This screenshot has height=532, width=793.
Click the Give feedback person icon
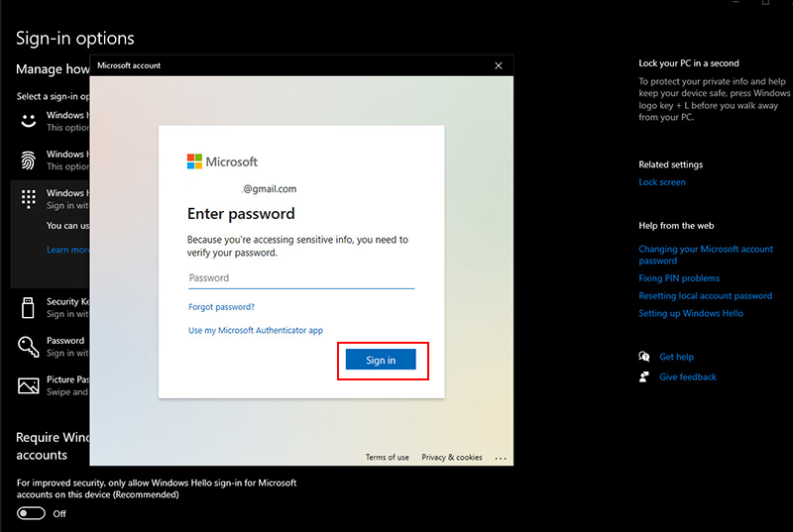643,376
